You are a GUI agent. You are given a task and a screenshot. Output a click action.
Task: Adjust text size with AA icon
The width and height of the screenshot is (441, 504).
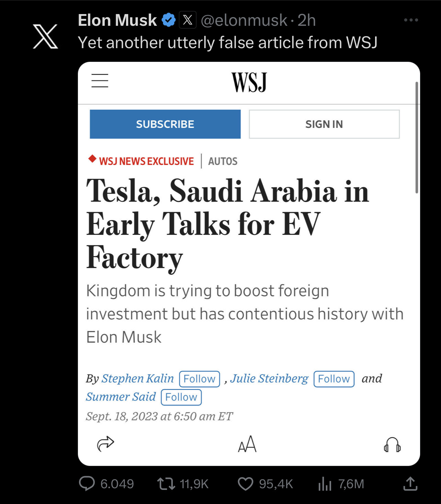pos(247,444)
